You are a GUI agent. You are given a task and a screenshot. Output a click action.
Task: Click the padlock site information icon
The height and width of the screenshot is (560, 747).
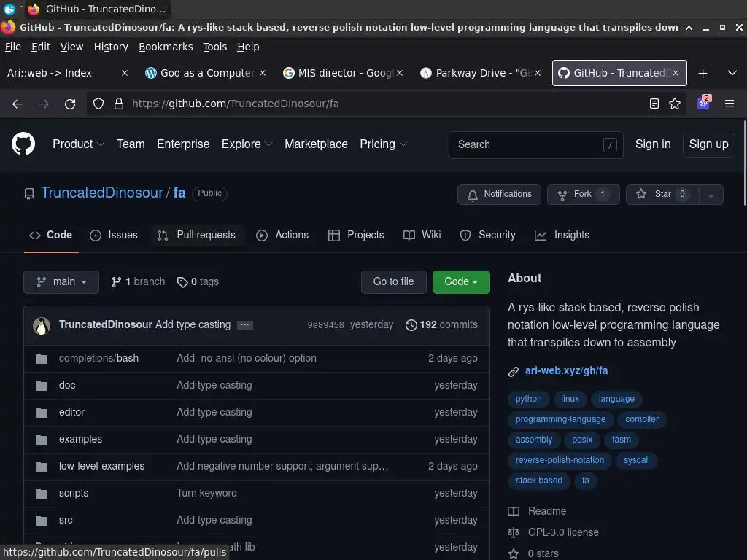119,104
